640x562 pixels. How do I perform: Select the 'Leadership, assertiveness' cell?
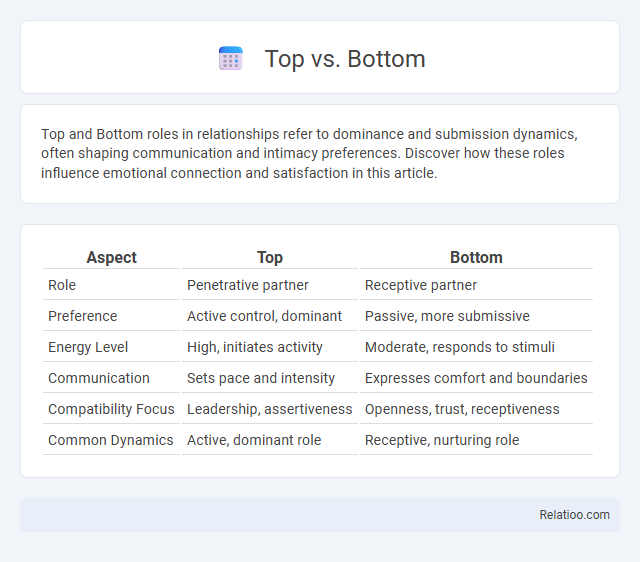tap(270, 409)
